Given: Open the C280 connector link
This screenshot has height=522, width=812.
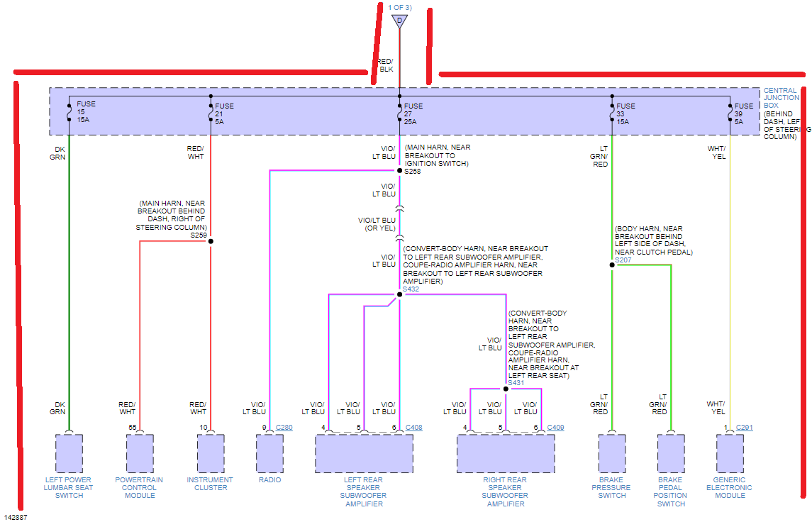Looking at the screenshot, I should [x=284, y=428].
